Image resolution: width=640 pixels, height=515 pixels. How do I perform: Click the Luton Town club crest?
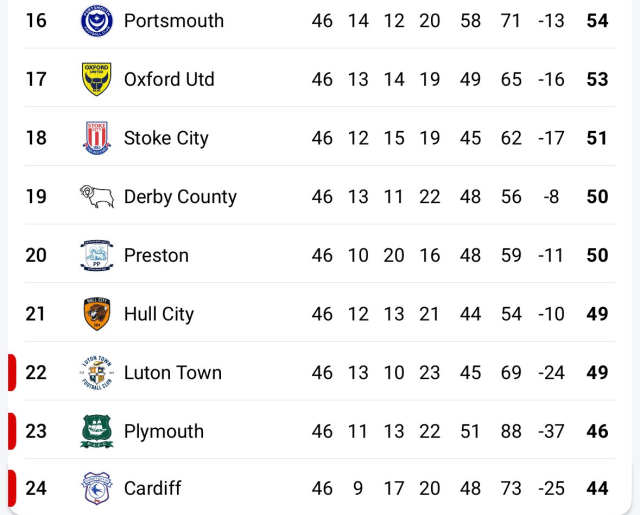(x=97, y=373)
